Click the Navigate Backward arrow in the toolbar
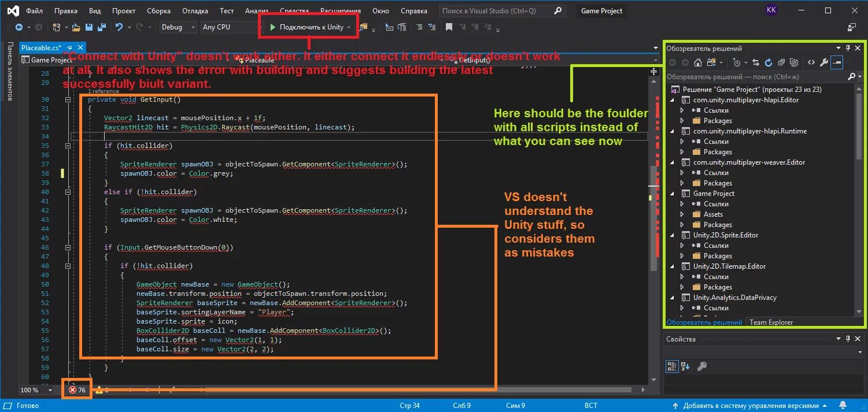 click(x=19, y=27)
